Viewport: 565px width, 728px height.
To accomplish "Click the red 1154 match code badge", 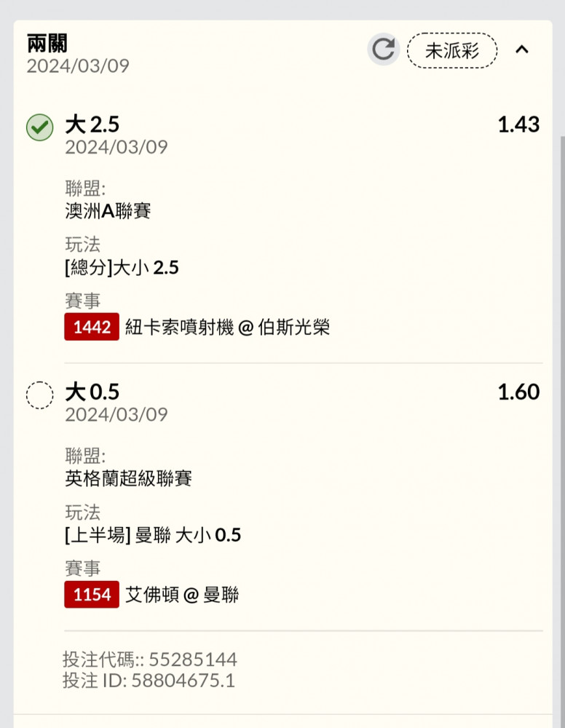I will [x=92, y=595].
